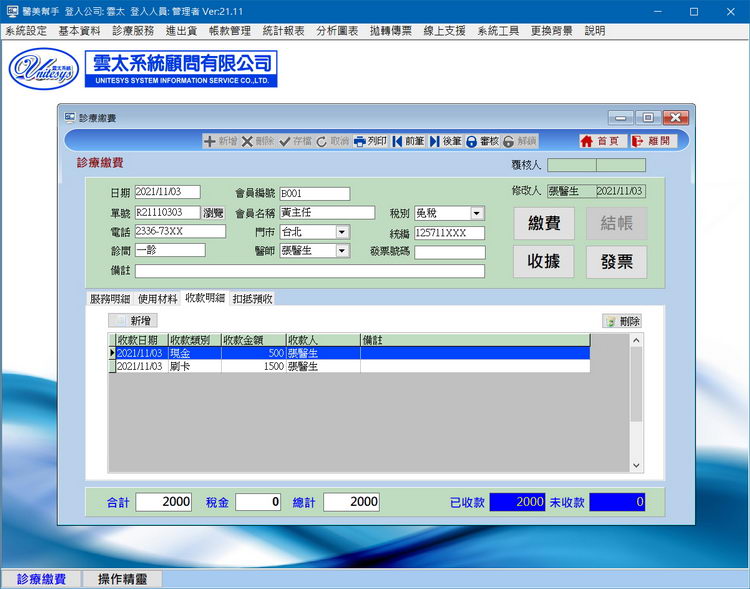Open the 系統設定 menu
750x589 pixels.
(26, 31)
